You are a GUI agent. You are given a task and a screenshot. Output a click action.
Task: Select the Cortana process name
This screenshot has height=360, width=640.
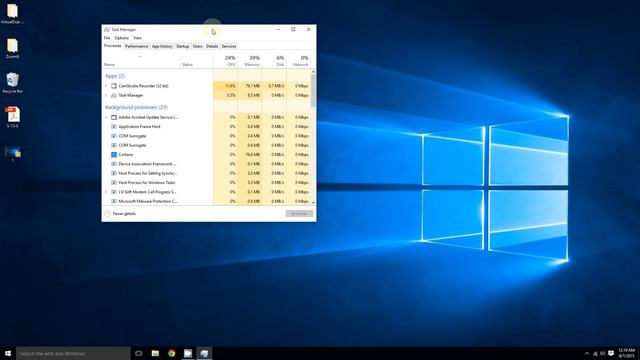[126, 155]
